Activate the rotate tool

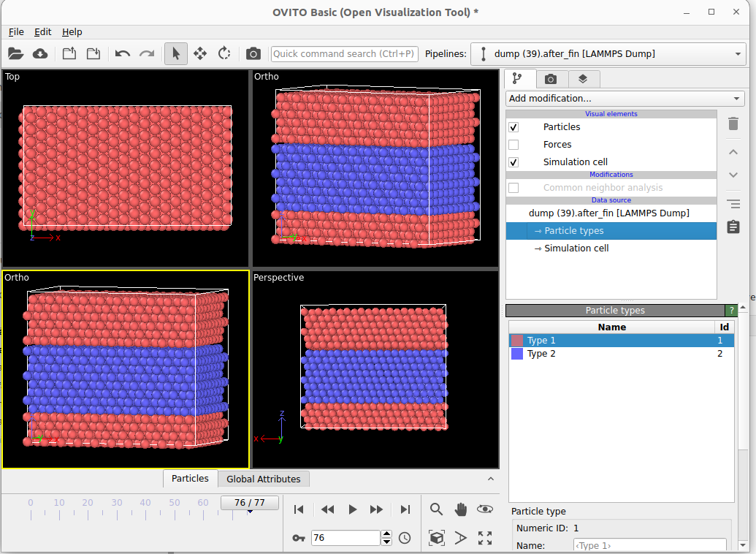pyautogui.click(x=224, y=53)
